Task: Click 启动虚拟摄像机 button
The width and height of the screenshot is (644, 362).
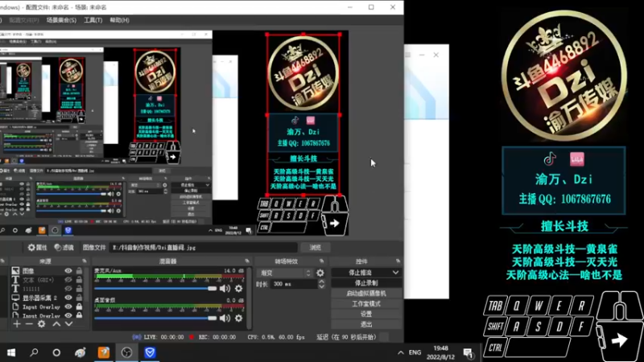Action: (x=366, y=294)
